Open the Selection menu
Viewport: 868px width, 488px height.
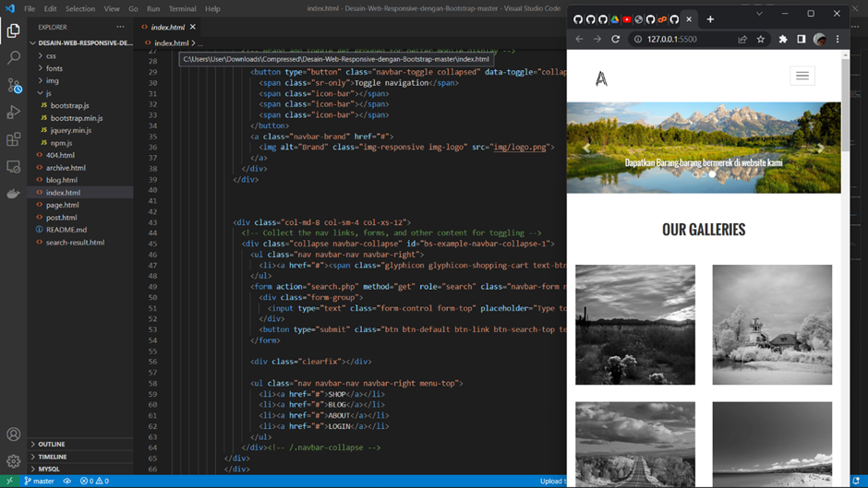[x=80, y=9]
